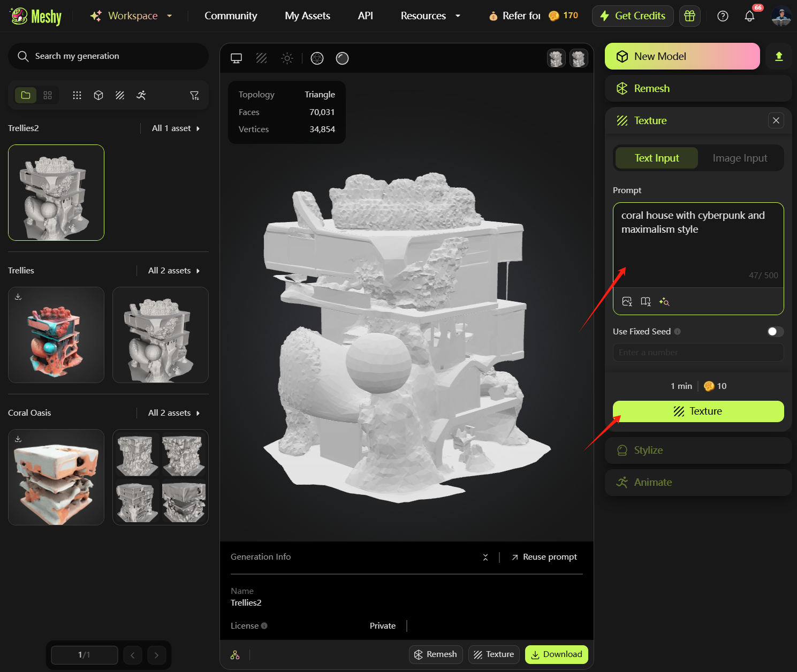This screenshot has height=672, width=797.
Task: Open the help question mark icon
Action: coord(723,16)
